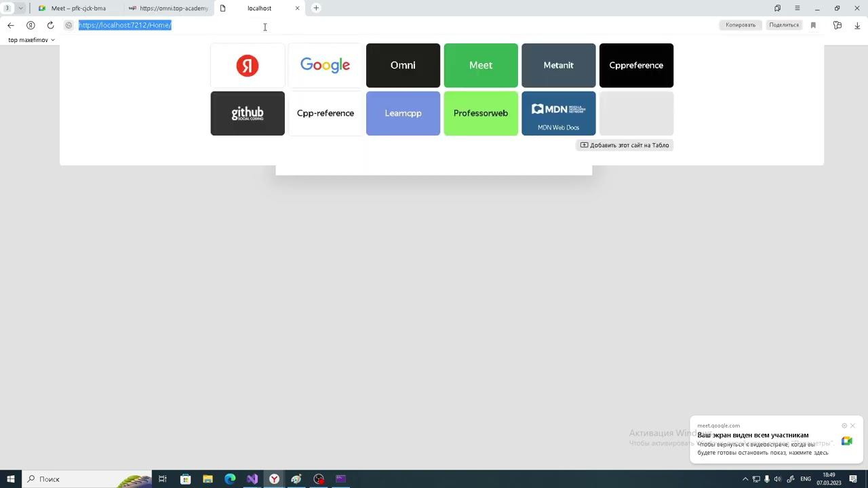Open the clock showing 18:49
The width and height of the screenshot is (868, 488).
[829, 479]
